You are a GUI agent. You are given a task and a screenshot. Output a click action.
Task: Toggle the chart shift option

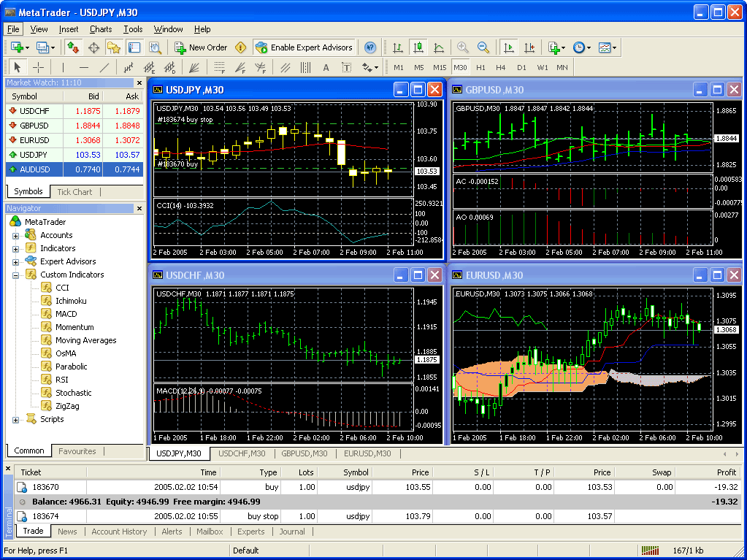[530, 47]
